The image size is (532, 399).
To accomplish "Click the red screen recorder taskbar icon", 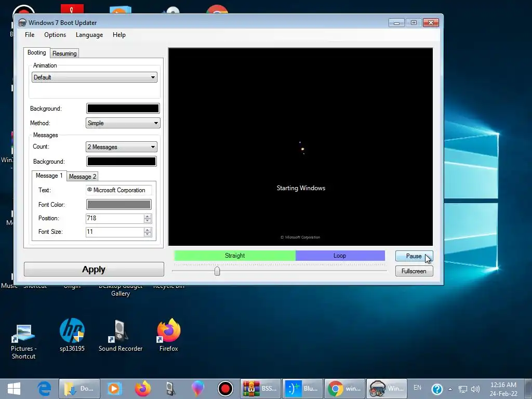I will point(225,389).
